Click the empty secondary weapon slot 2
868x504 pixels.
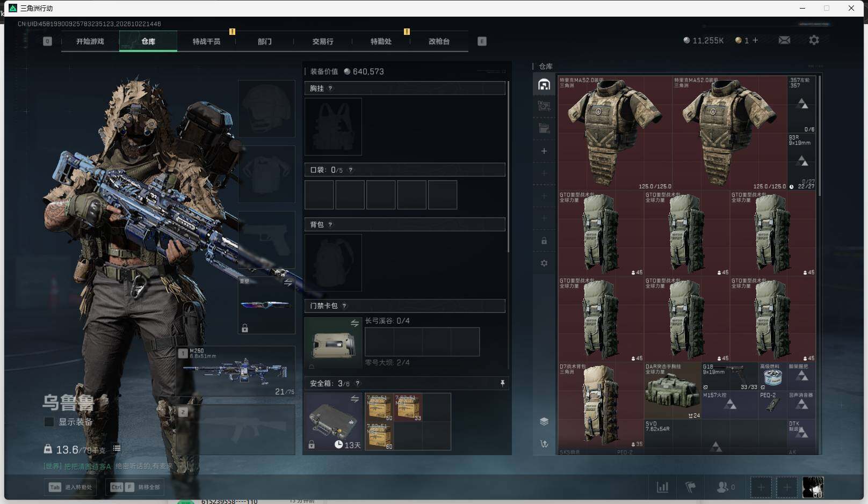[x=236, y=429]
